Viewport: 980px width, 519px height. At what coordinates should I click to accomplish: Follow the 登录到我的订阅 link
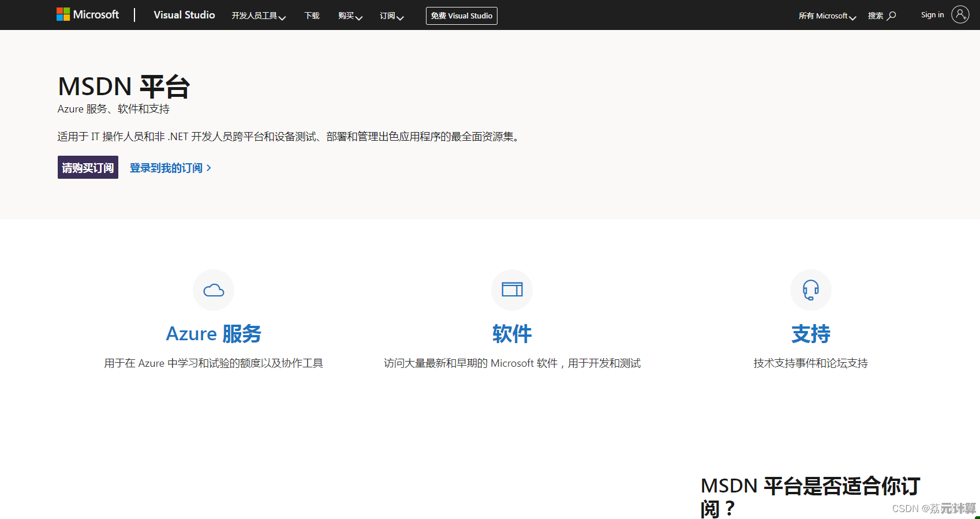coord(170,168)
